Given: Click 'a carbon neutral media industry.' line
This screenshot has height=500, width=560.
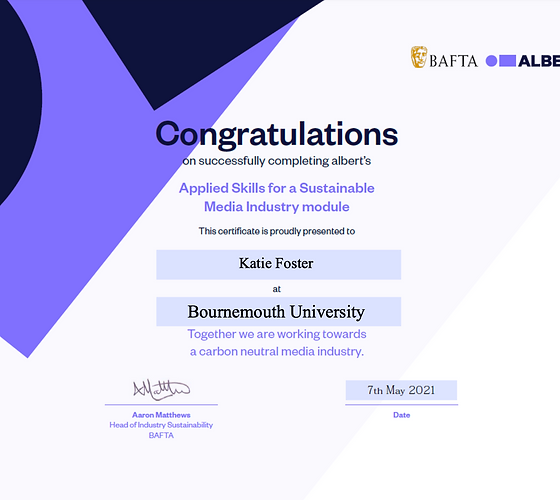Looking at the screenshot, I should point(277,352).
